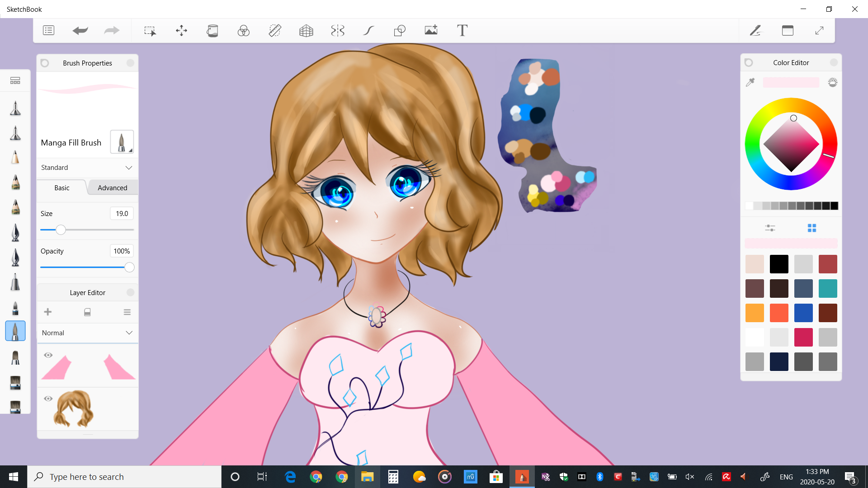868x488 pixels.
Task: Select the Selection tool
Action: 150,30
